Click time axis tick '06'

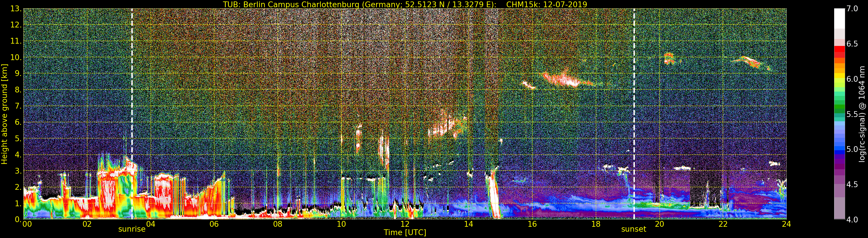[x=214, y=224]
